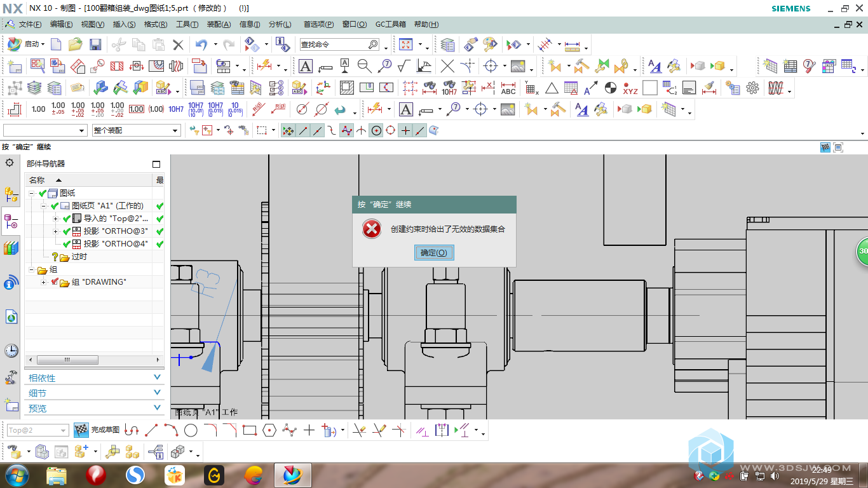The width and height of the screenshot is (868, 488).
Task: Toggle the Arc Center snap option
Action: click(376, 130)
